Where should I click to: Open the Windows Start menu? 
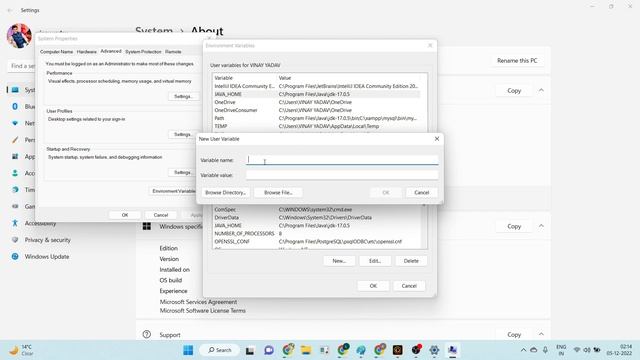[188, 350]
